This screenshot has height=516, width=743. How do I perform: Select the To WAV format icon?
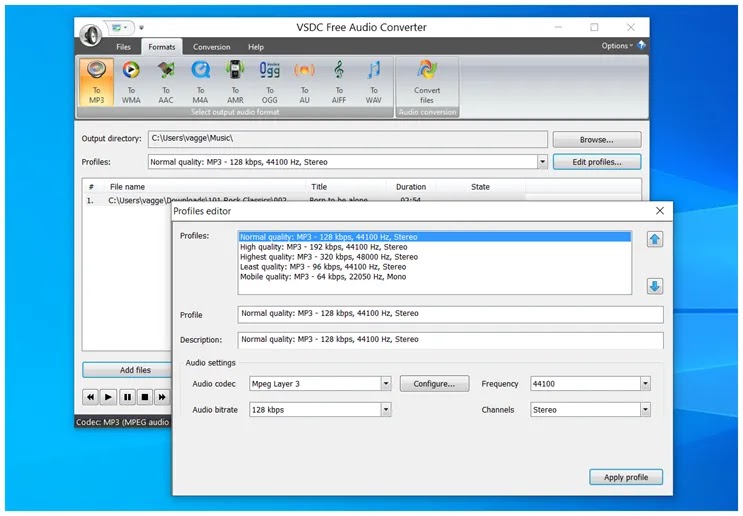(373, 82)
